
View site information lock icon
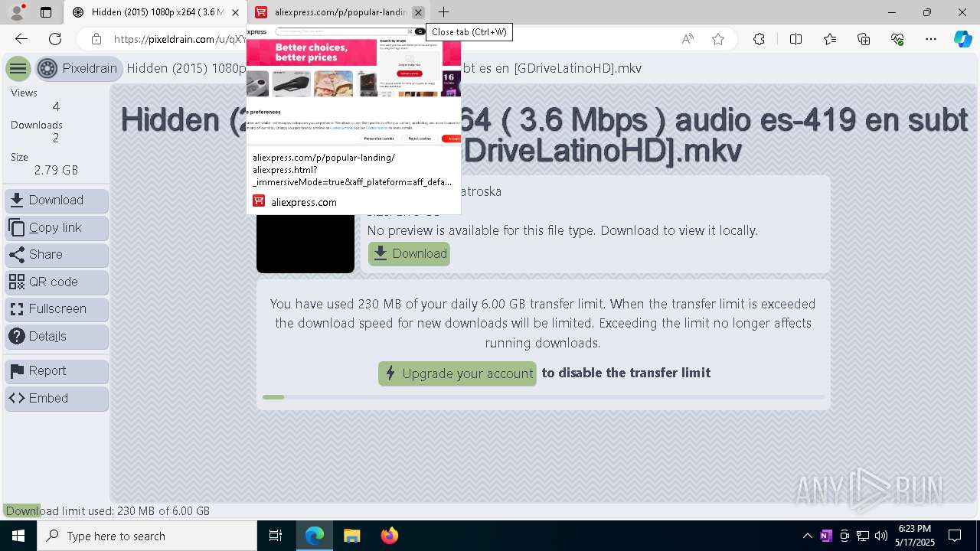tap(96, 39)
